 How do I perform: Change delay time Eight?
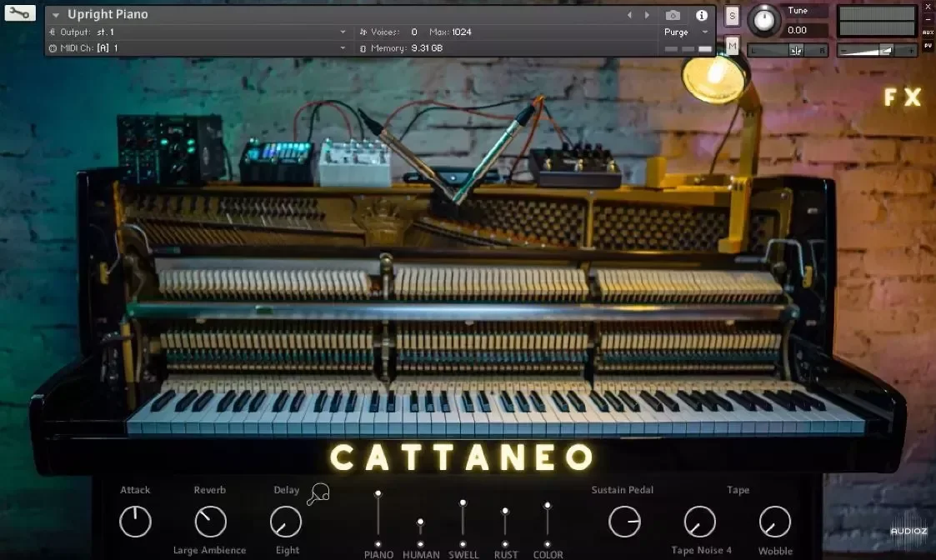pos(287,551)
